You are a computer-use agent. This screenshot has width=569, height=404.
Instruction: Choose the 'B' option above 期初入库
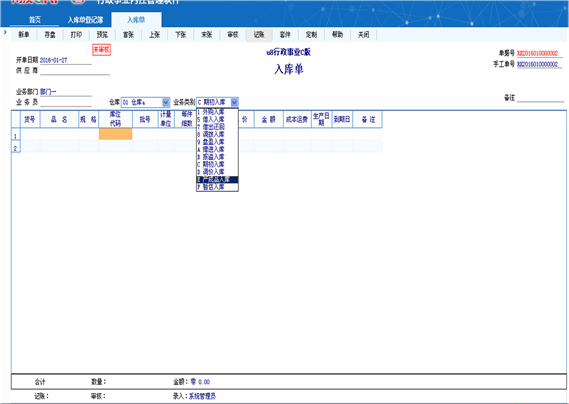coord(217,157)
